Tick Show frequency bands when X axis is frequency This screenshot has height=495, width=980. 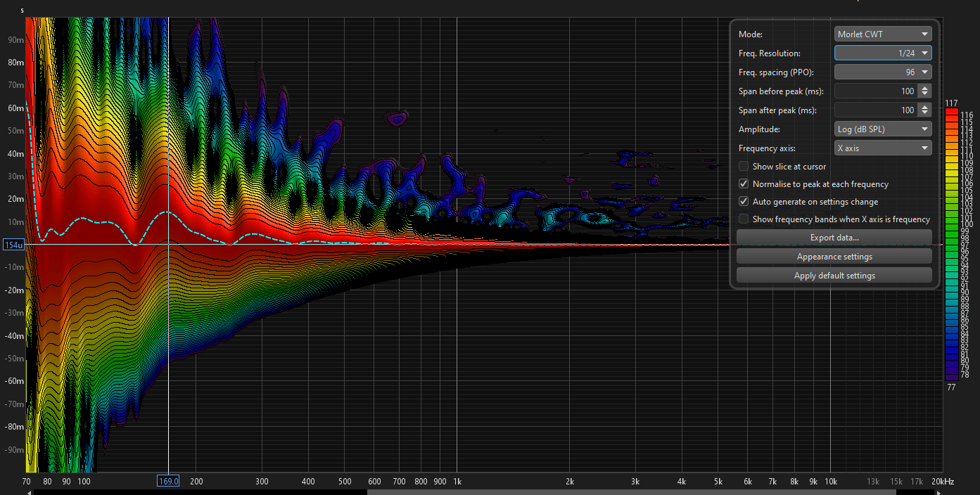coord(744,219)
